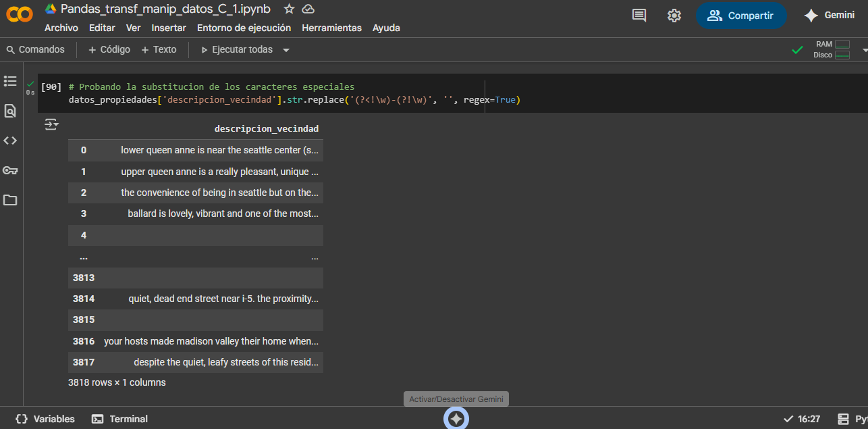Open notebook settings with the gear icon

674,15
